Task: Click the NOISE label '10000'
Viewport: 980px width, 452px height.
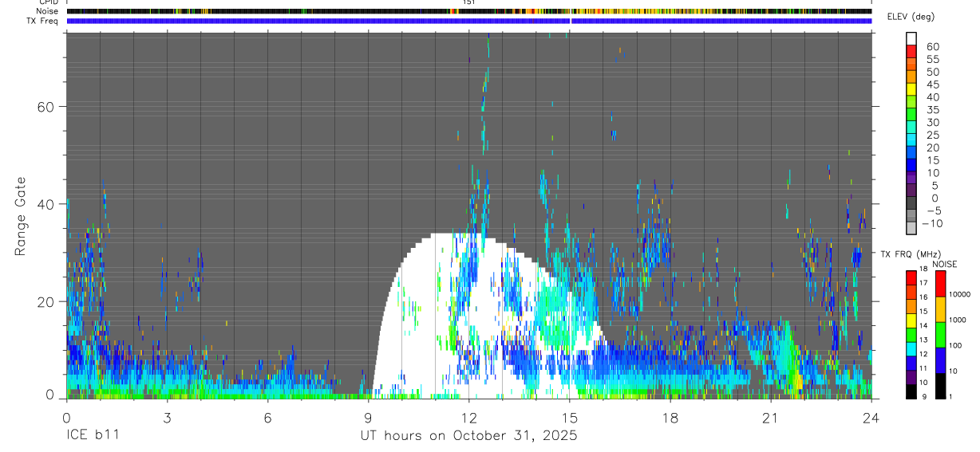Action: 962,294
